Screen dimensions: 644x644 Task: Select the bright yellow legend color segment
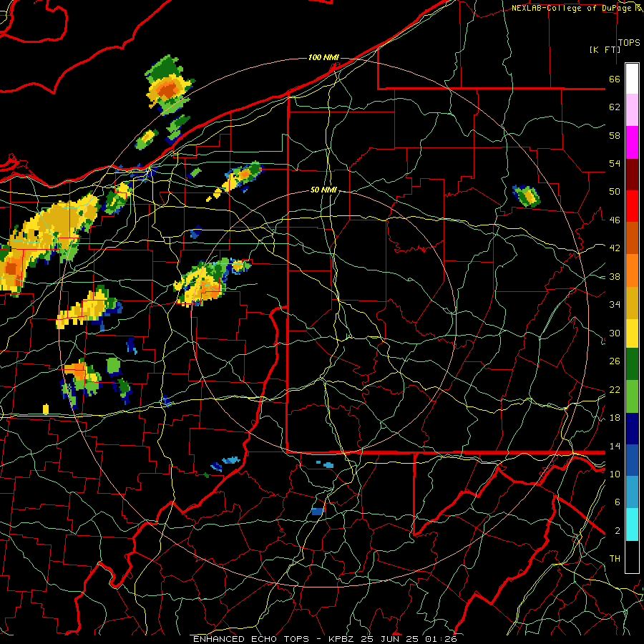coord(632,333)
